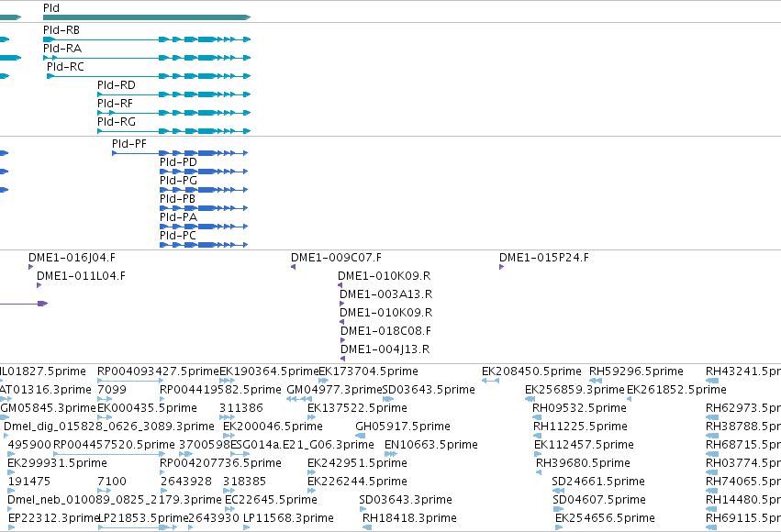Click the DME1-004J13.R feature
The width and height of the screenshot is (781, 532).
pos(342,359)
